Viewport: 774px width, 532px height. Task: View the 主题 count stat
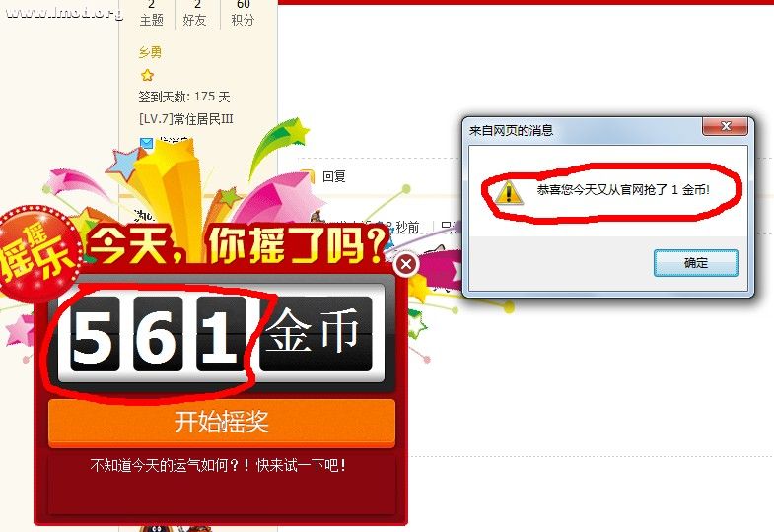(x=151, y=13)
